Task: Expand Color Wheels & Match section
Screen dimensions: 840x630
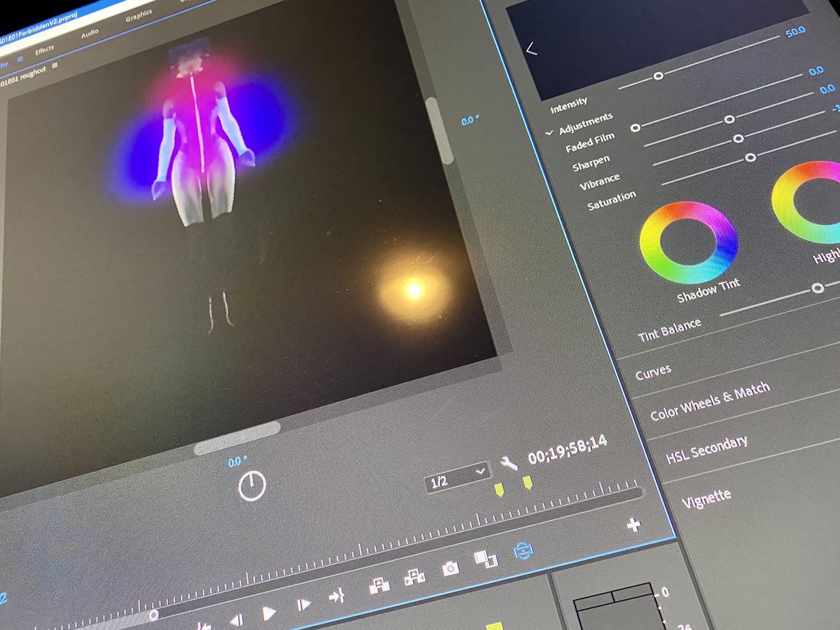Action: pyautogui.click(x=710, y=401)
